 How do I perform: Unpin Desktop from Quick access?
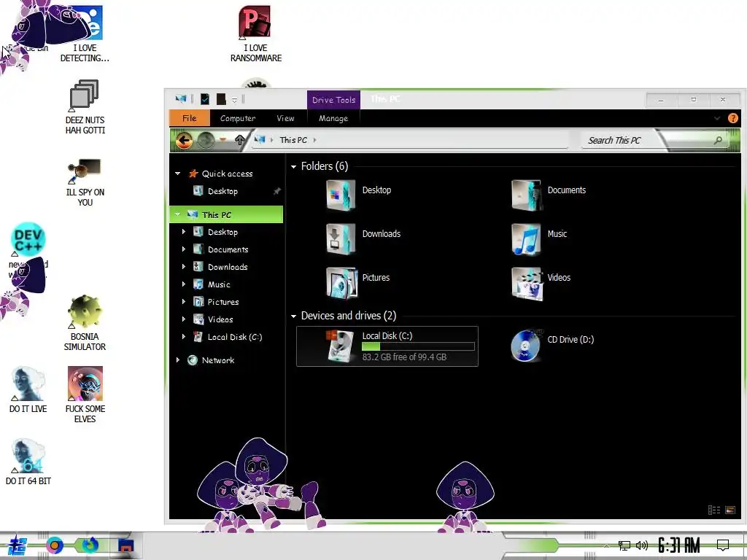click(276, 191)
